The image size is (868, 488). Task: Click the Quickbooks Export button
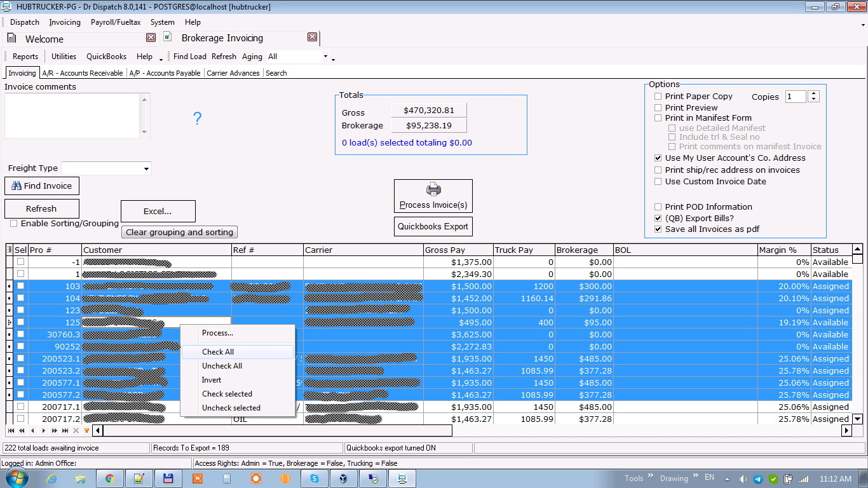pyautogui.click(x=433, y=226)
